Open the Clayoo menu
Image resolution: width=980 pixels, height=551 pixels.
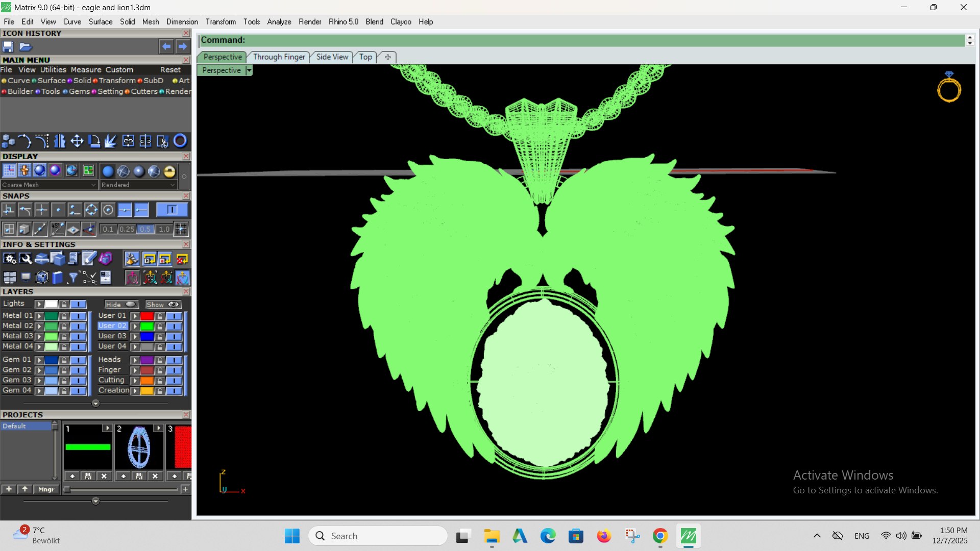(x=401, y=21)
